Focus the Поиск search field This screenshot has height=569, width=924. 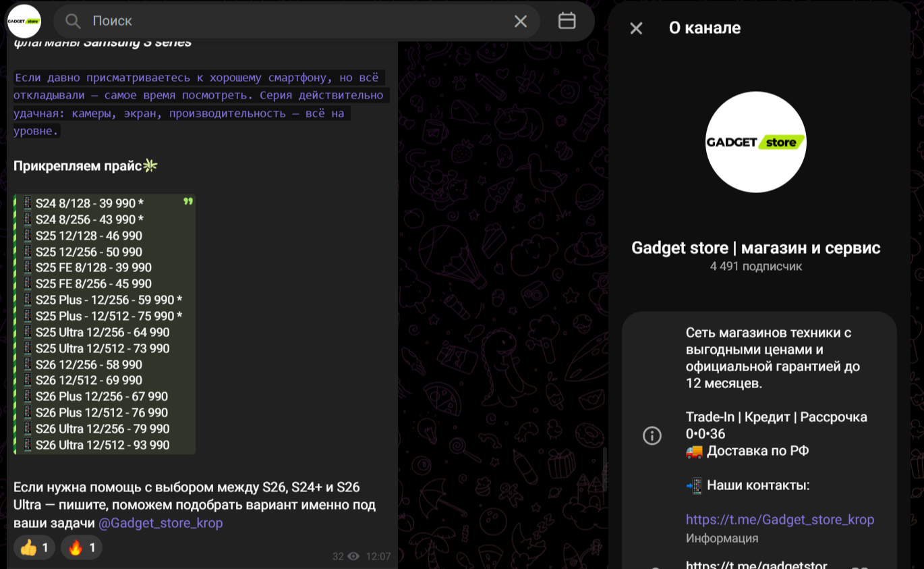(297, 22)
